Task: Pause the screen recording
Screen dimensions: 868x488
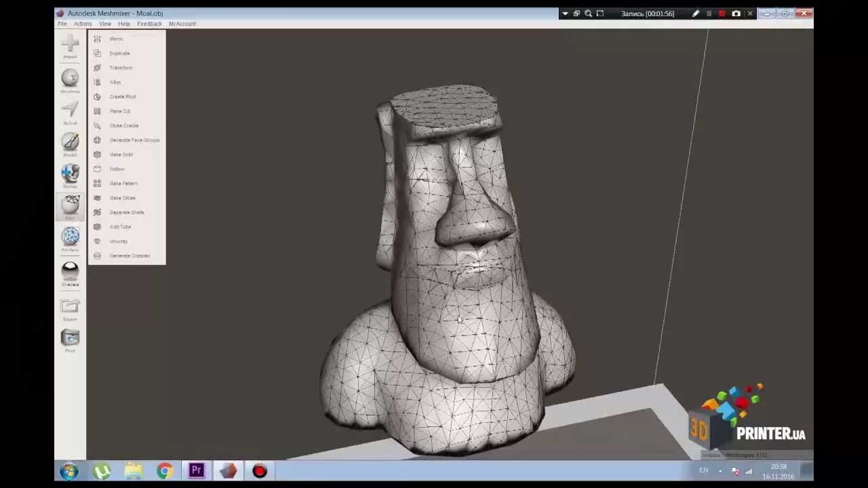Action: 709,14
